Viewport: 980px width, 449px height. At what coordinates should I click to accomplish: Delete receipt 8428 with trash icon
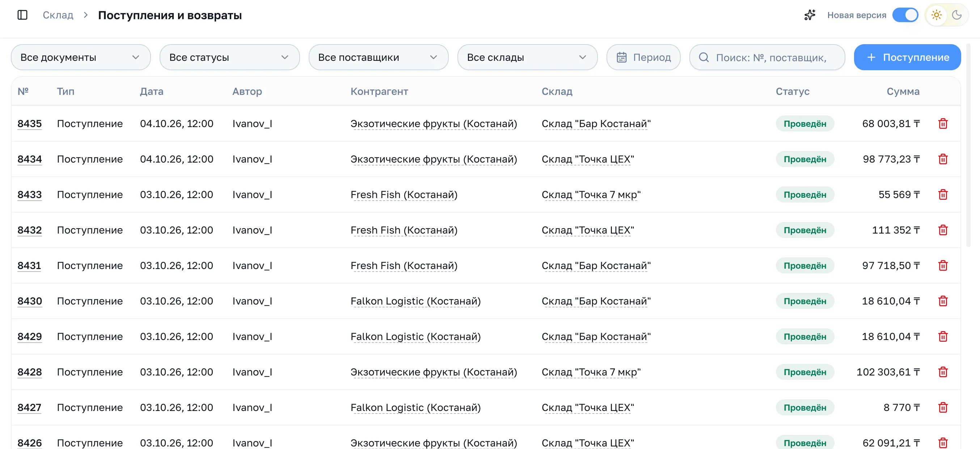pos(943,372)
